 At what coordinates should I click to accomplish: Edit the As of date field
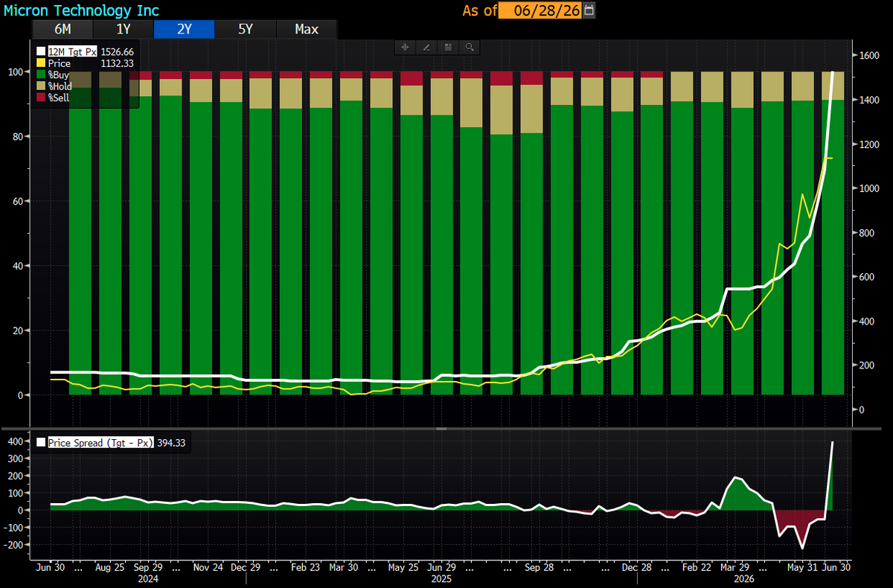coord(541,10)
